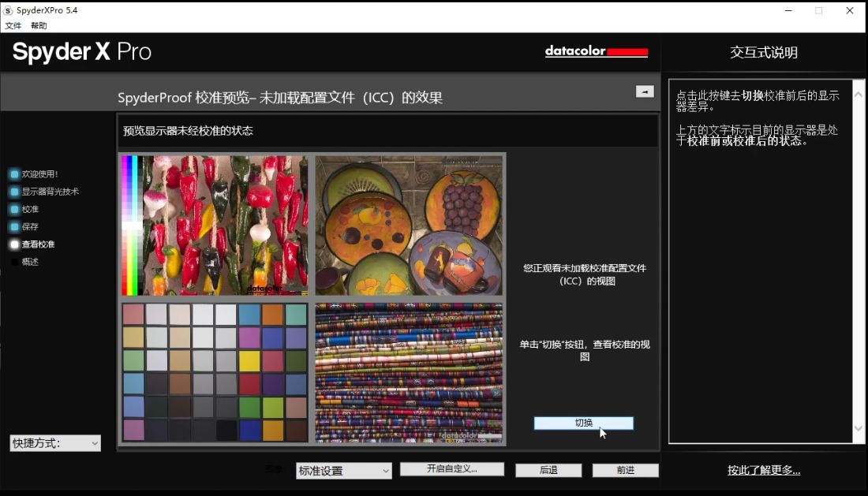Screen dimensions: 868x496
Task: Click the 欢迎使用 step indicator icon
Action: coord(14,174)
